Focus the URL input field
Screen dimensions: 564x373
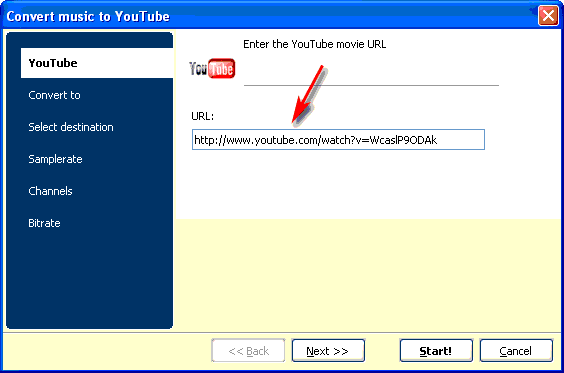(338, 140)
